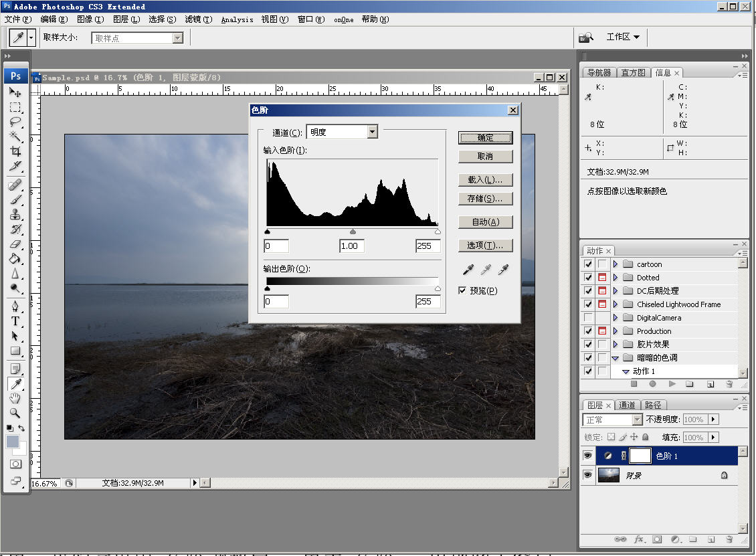Click the Play action button
The width and height of the screenshot is (756, 556).
[672, 384]
